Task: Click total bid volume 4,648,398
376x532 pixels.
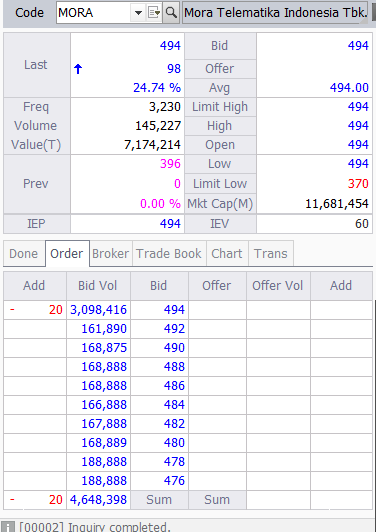Action: click(98, 500)
